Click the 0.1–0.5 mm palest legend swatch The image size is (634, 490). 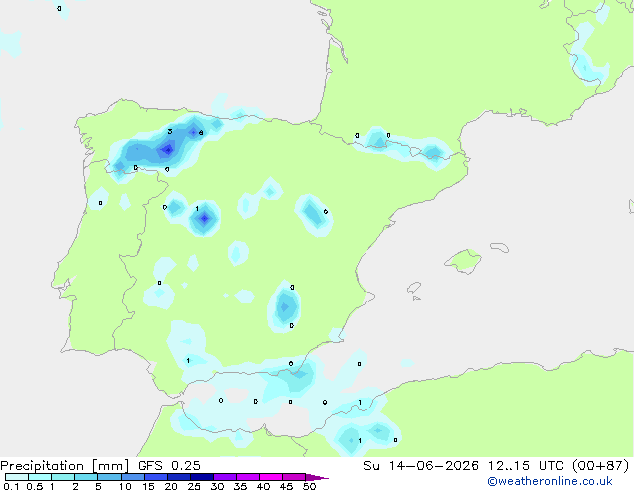(17, 477)
